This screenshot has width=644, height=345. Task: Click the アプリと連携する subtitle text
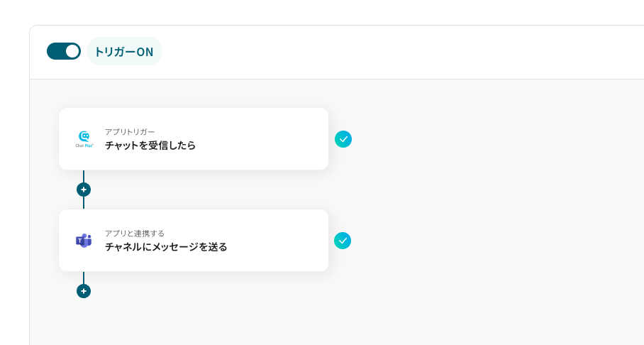tap(135, 233)
